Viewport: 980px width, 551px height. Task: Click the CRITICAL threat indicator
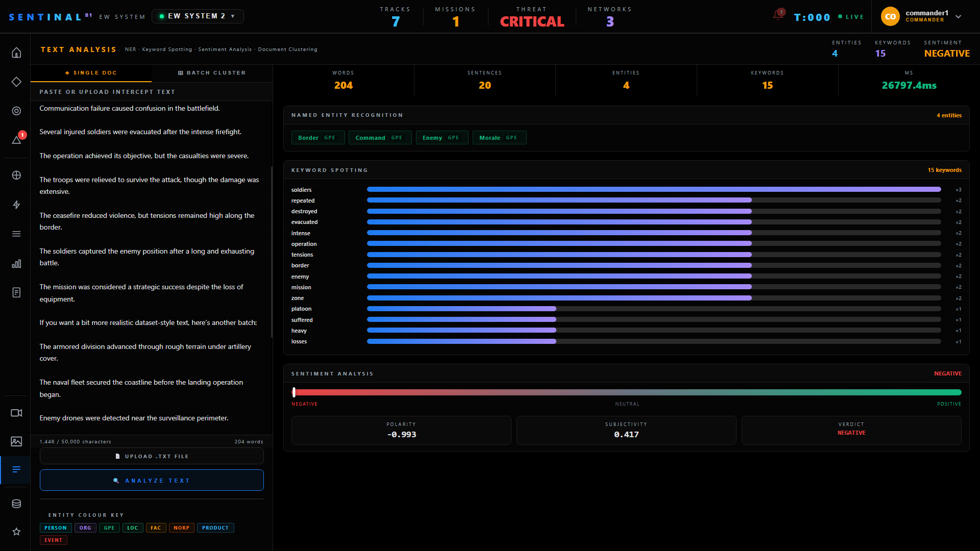(532, 21)
